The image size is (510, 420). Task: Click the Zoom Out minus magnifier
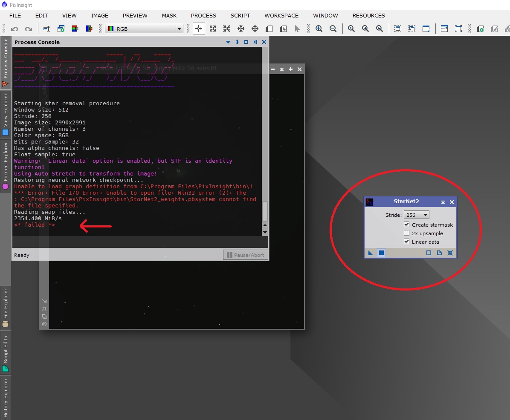(x=333, y=29)
